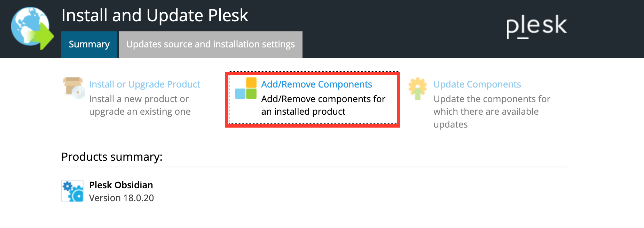Click the divider line under Products summary

(x=314, y=167)
